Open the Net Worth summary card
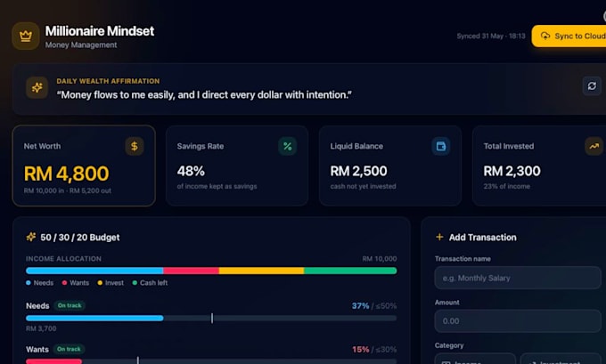 coord(84,166)
